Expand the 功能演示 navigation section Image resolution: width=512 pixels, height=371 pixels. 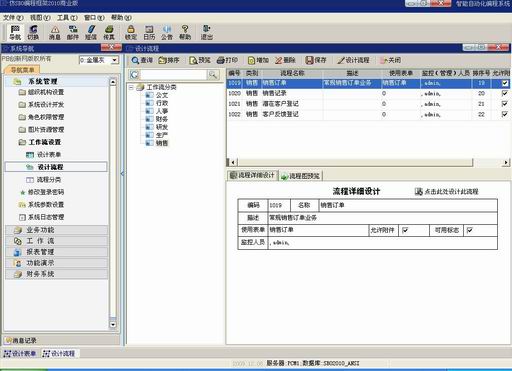coord(56,263)
